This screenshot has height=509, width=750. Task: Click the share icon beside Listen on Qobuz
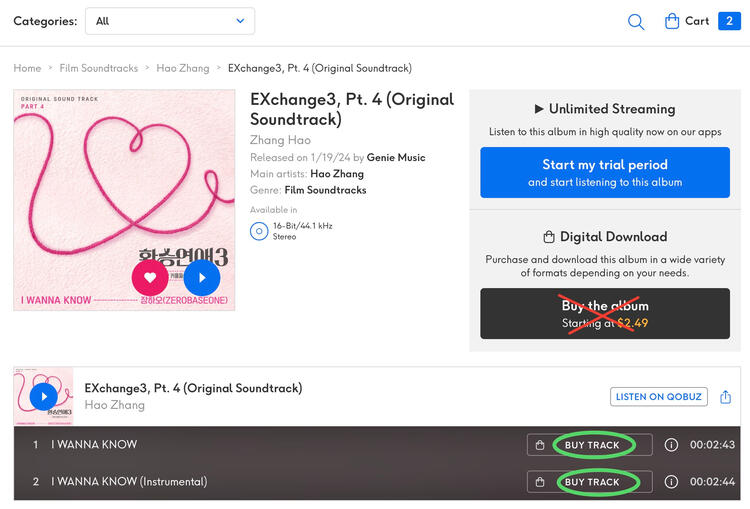726,397
